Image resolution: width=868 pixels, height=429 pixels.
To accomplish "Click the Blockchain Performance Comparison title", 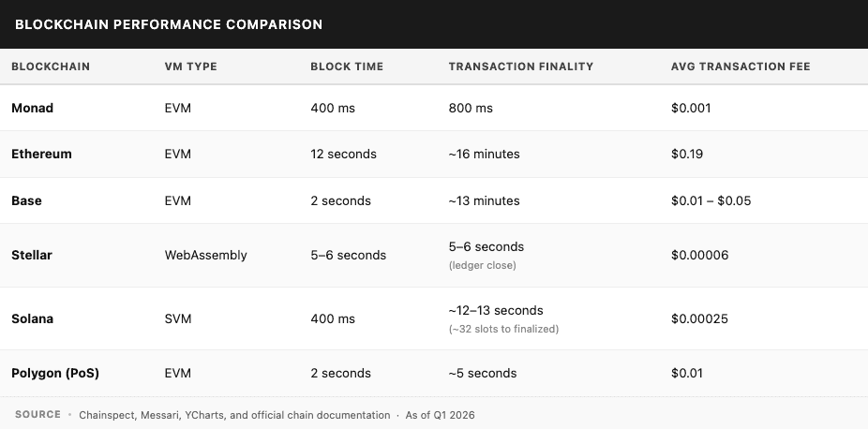I will (169, 24).
